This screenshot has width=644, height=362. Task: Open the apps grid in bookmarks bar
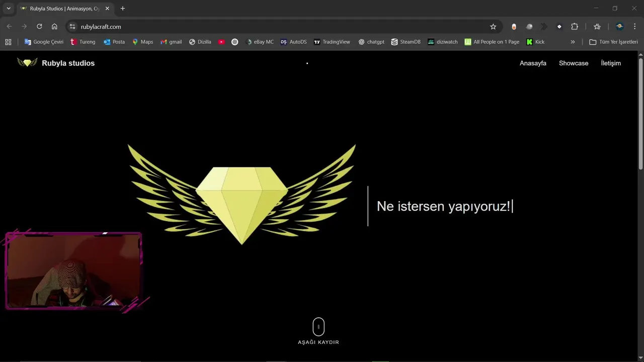(x=8, y=42)
